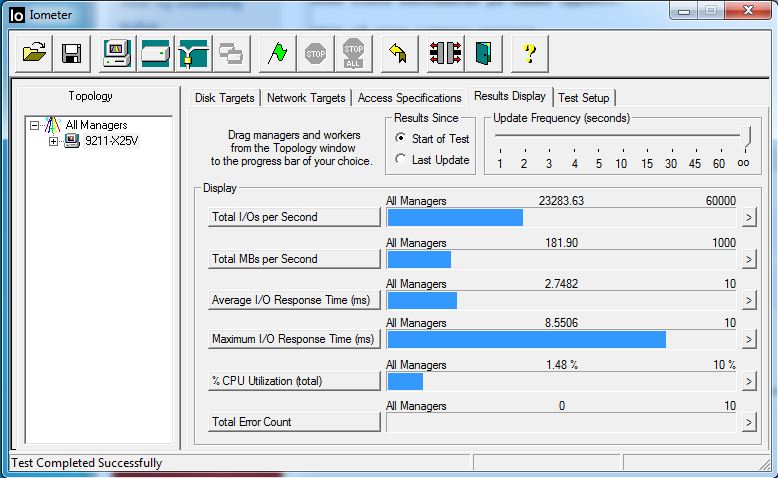Click the Total I/Os per Second button
Viewport: 778px width, 478px height.
294,217
